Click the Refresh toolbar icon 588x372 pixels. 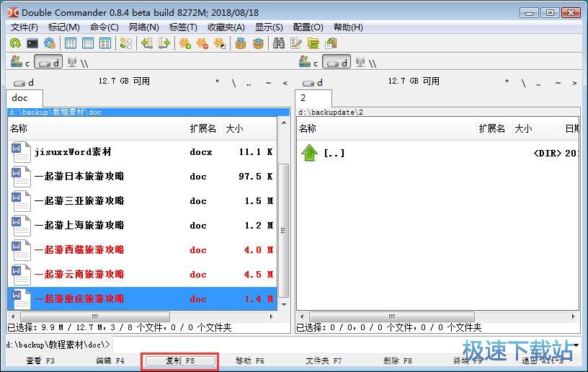(x=15, y=43)
